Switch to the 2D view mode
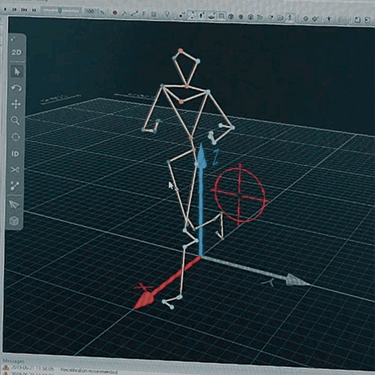Viewport: 375px width, 375px height. click(x=16, y=53)
